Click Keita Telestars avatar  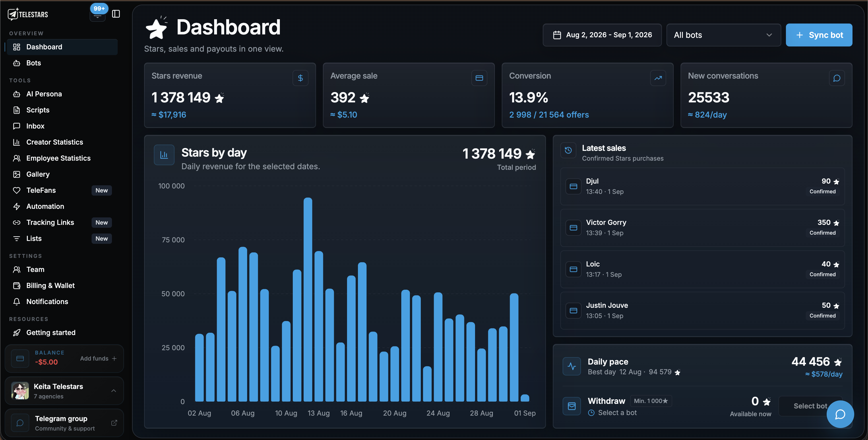click(x=20, y=390)
